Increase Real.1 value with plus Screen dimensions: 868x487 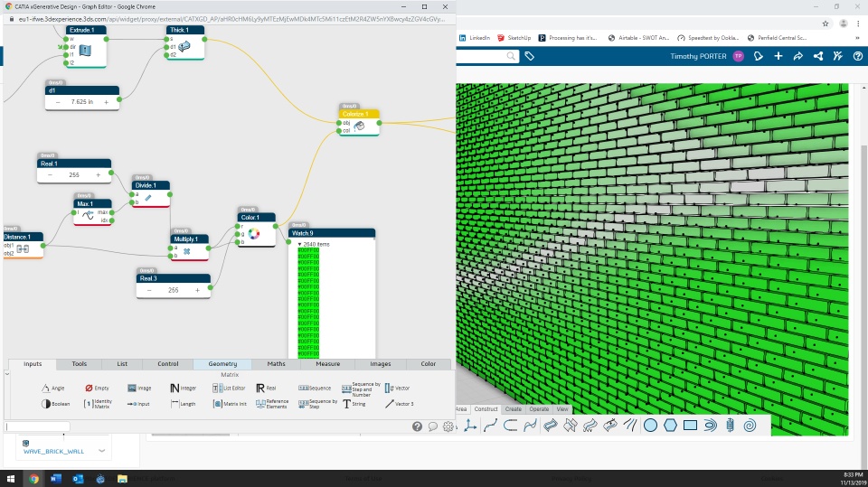tap(98, 175)
